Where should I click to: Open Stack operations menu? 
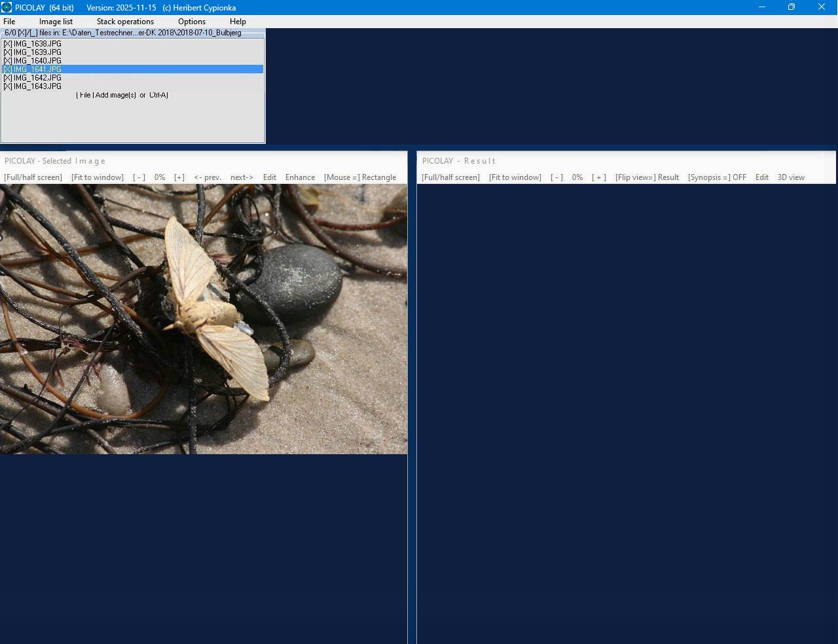(x=125, y=22)
